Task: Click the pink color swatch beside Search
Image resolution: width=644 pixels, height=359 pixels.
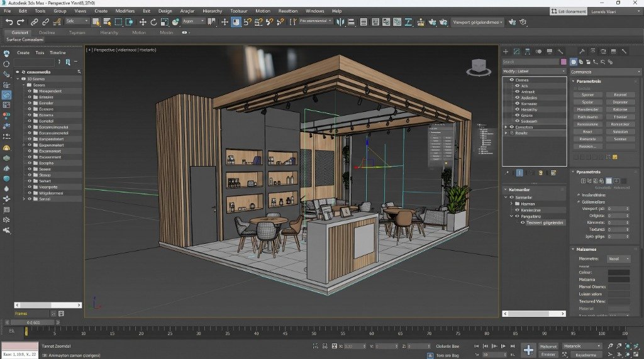Action: pyautogui.click(x=563, y=62)
